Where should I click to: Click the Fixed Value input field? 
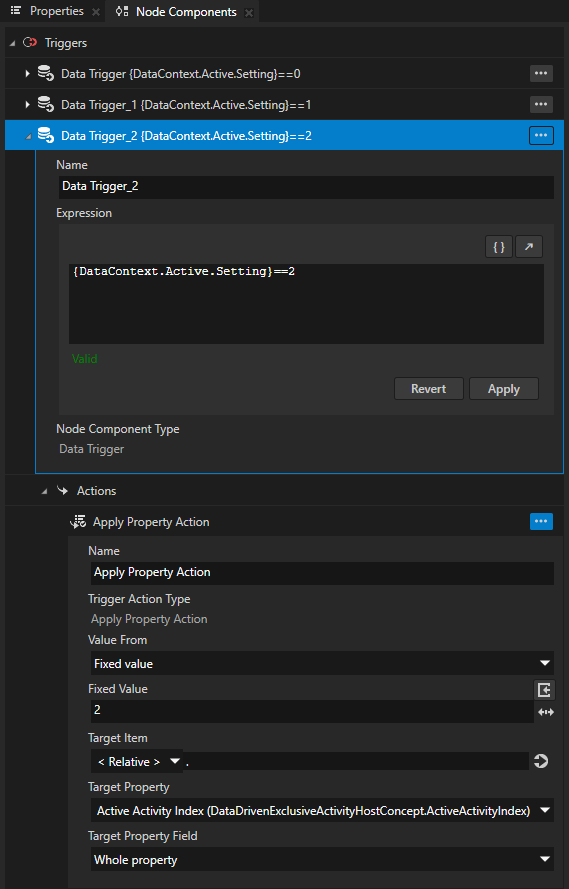tap(312, 711)
